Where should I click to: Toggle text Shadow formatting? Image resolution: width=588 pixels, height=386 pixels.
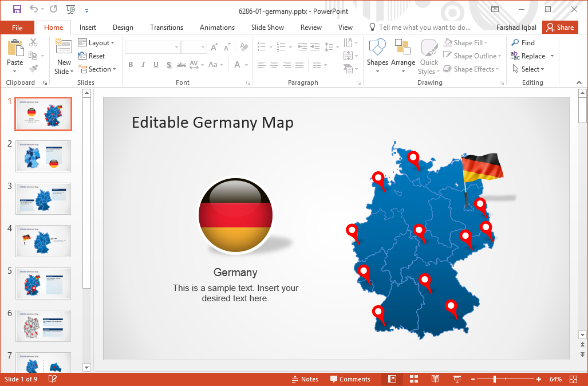pyautogui.click(x=169, y=65)
